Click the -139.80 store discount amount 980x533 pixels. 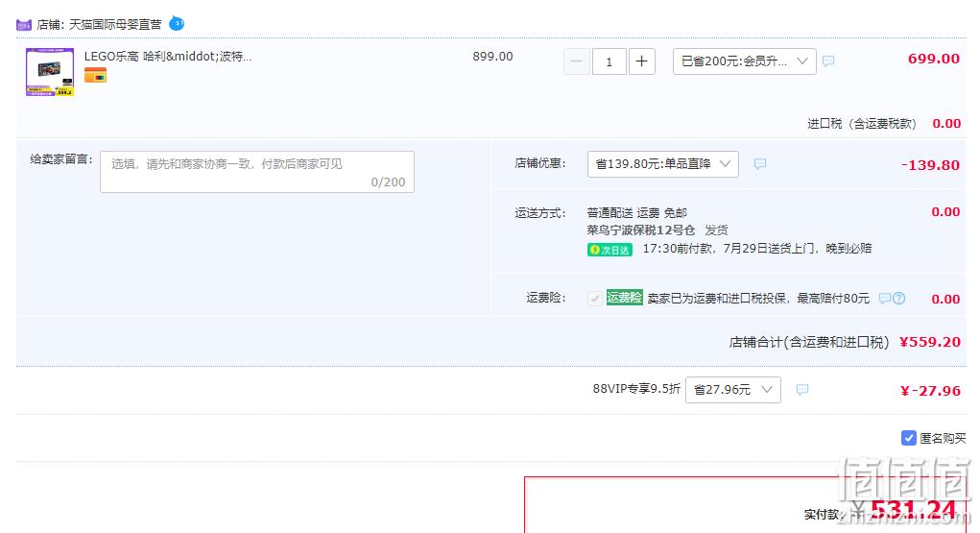(x=930, y=165)
